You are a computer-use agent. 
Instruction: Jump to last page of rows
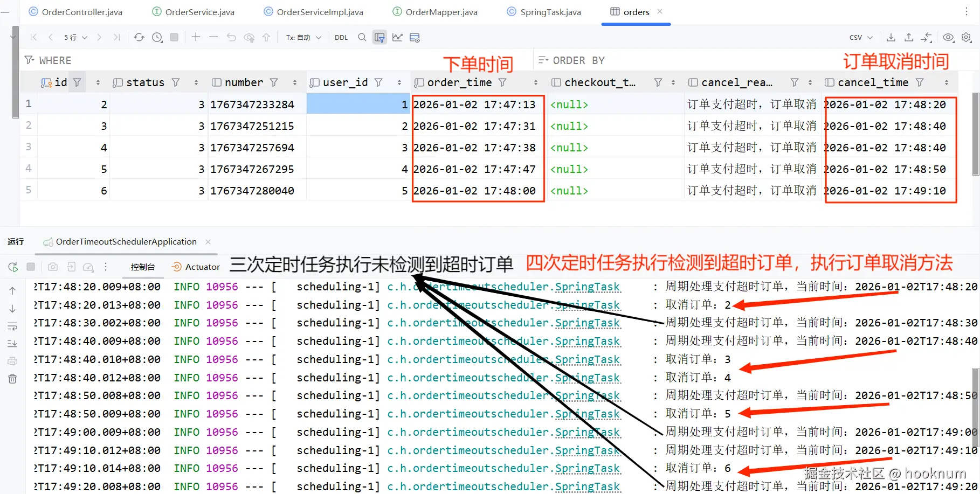click(116, 37)
